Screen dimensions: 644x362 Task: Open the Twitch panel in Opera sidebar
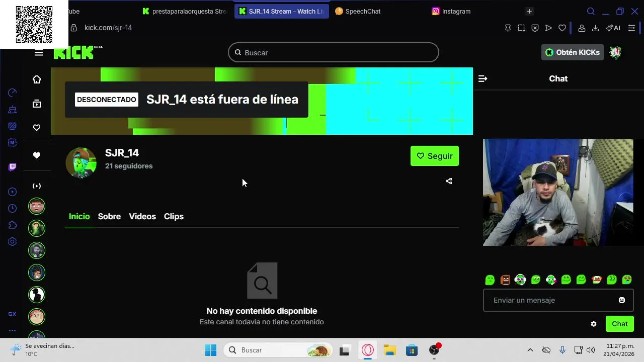click(13, 167)
